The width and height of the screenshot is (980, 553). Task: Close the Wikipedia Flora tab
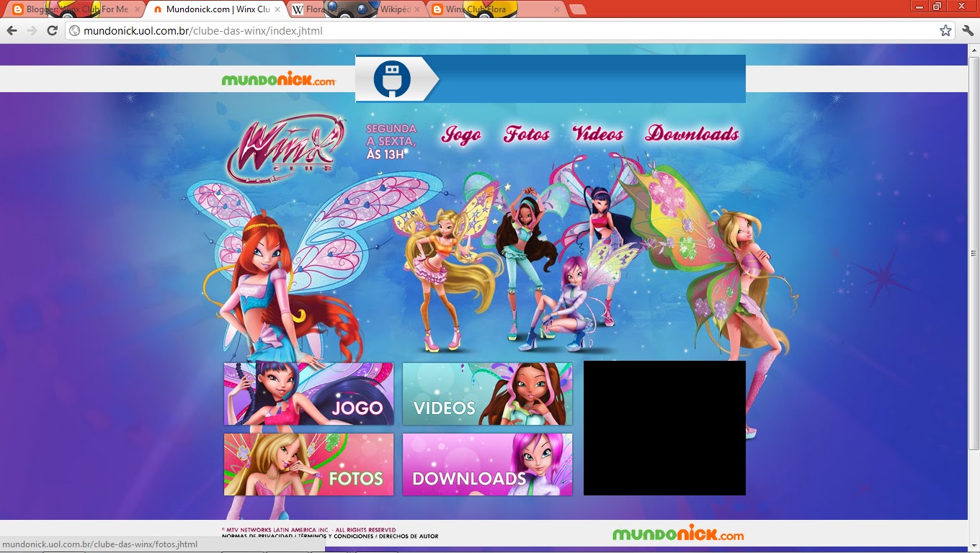click(x=417, y=10)
